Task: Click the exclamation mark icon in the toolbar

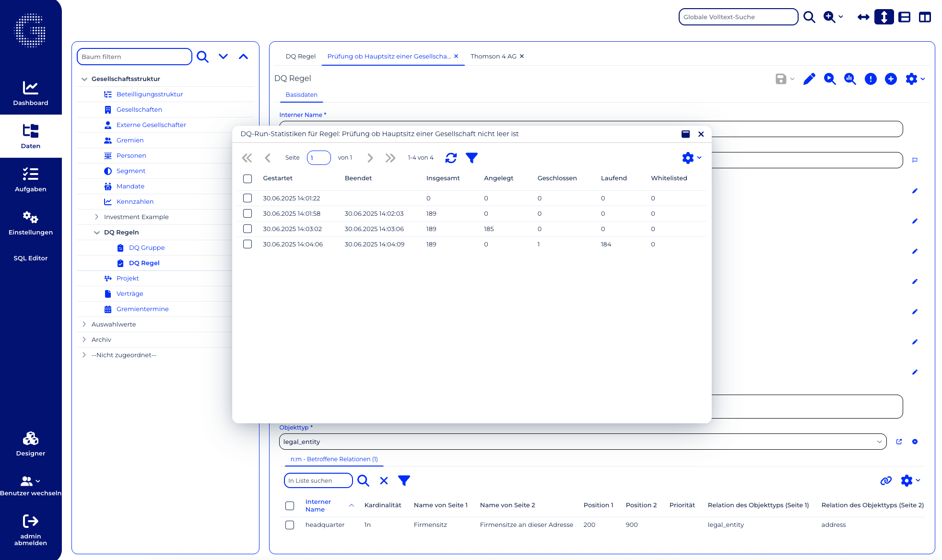Action: point(871,79)
